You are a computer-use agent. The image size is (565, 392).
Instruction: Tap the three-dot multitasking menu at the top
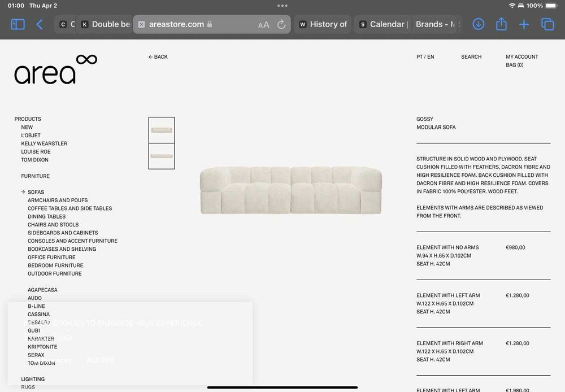(282, 6)
